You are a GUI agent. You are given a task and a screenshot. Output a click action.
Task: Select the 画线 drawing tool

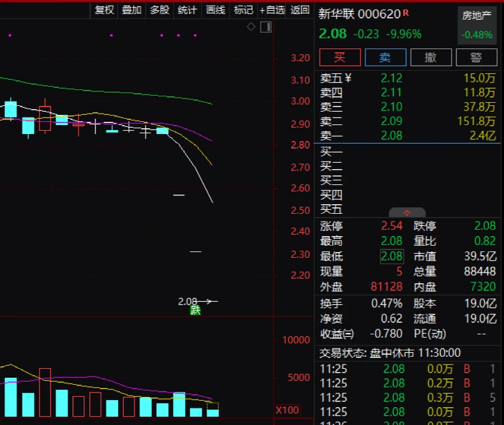tap(216, 10)
